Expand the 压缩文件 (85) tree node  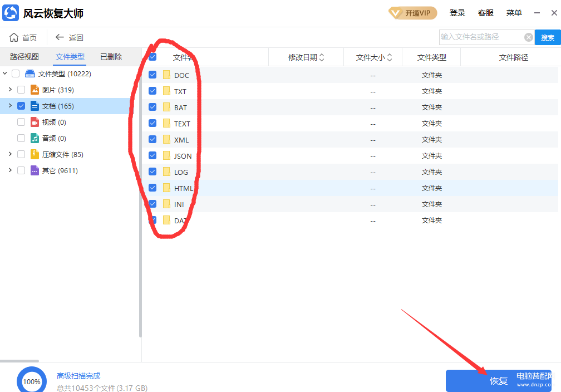tap(10, 154)
